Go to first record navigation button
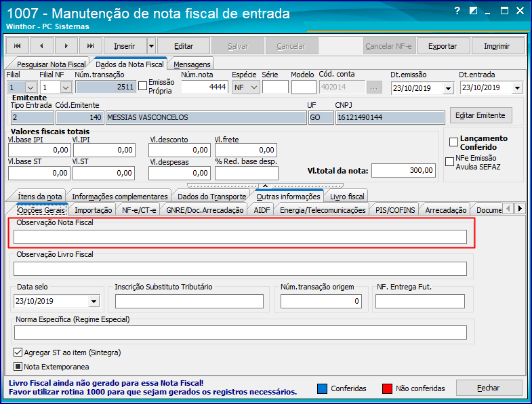Viewport: 532px width, 404px height. coord(18,46)
